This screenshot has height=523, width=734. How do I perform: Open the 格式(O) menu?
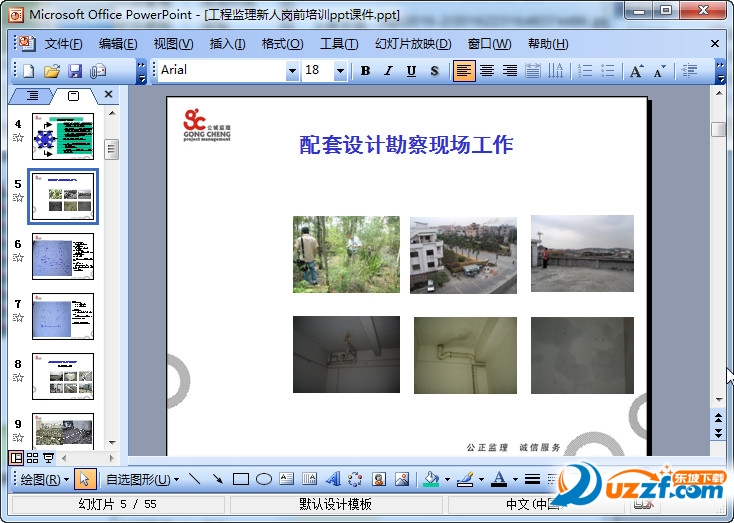[x=282, y=44]
